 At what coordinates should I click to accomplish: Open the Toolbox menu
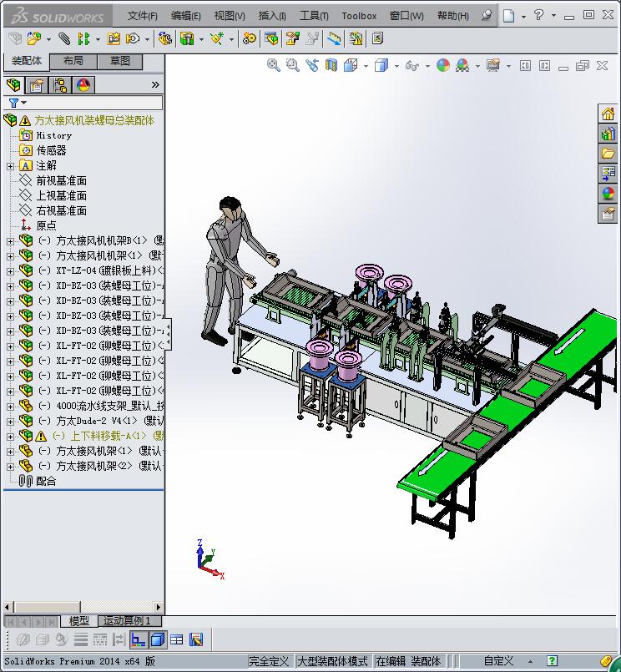tap(359, 16)
